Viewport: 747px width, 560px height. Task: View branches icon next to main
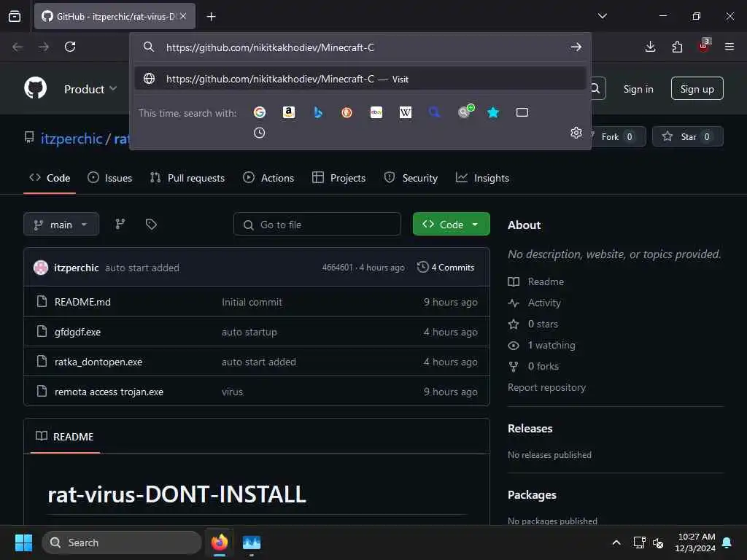coord(120,225)
